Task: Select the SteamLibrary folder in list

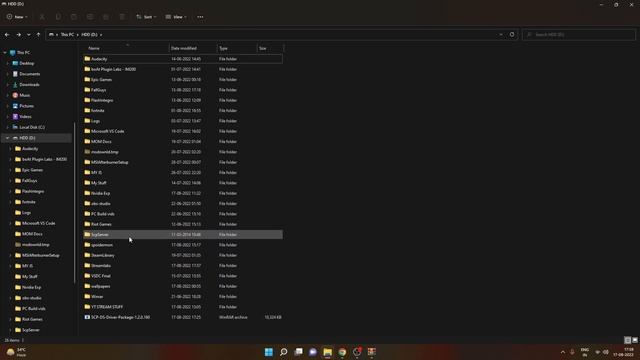Action: coord(183,255)
